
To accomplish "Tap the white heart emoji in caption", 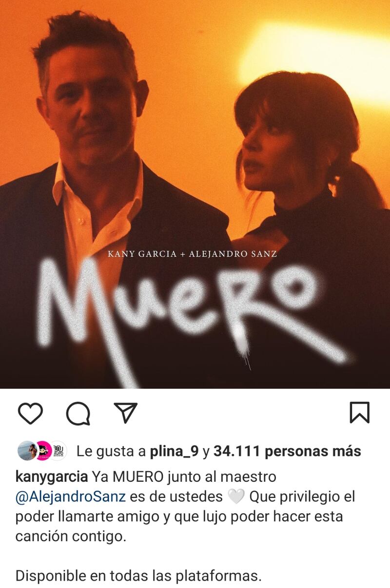I will [x=236, y=497].
